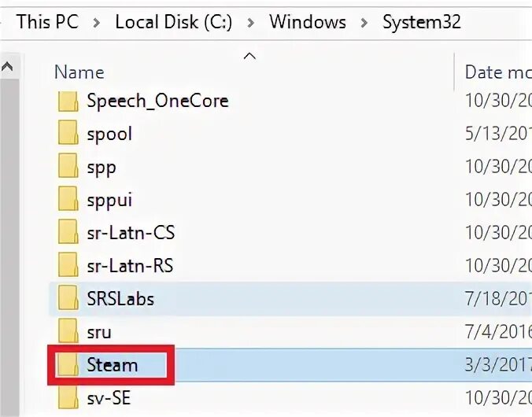Select the sppui folder icon
Image resolution: width=532 pixels, height=417 pixels.
[x=68, y=200]
